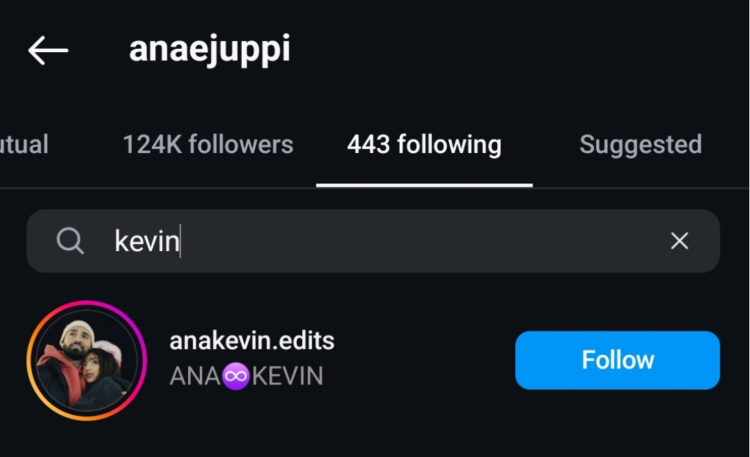Click the anaejuppi profile title
This screenshot has height=457, width=750.
pyautogui.click(x=210, y=49)
